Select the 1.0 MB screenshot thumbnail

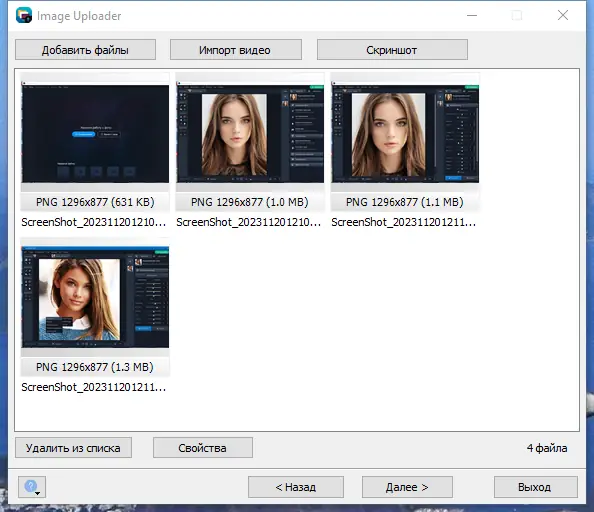pos(250,133)
